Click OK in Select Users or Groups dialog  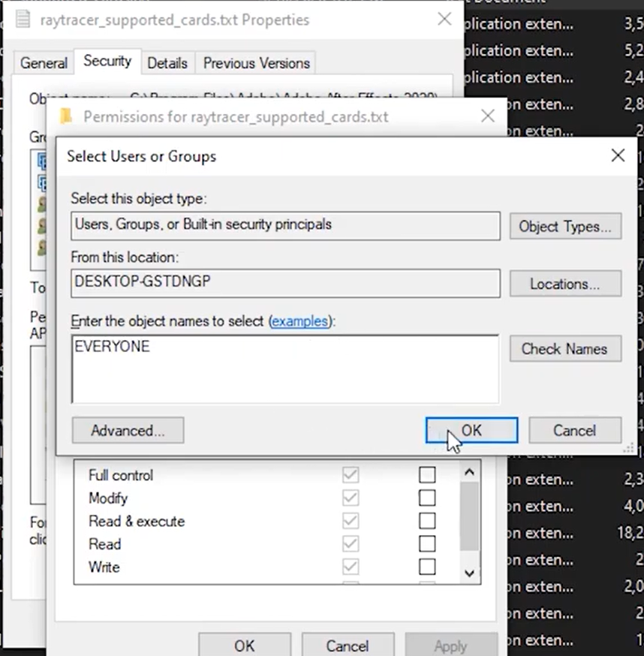pyautogui.click(x=471, y=430)
